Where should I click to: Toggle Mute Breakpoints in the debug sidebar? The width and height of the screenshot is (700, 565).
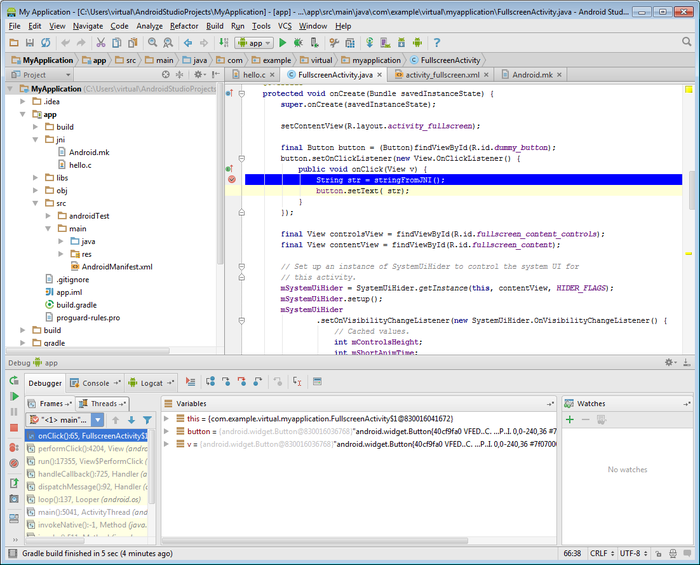(x=14, y=463)
